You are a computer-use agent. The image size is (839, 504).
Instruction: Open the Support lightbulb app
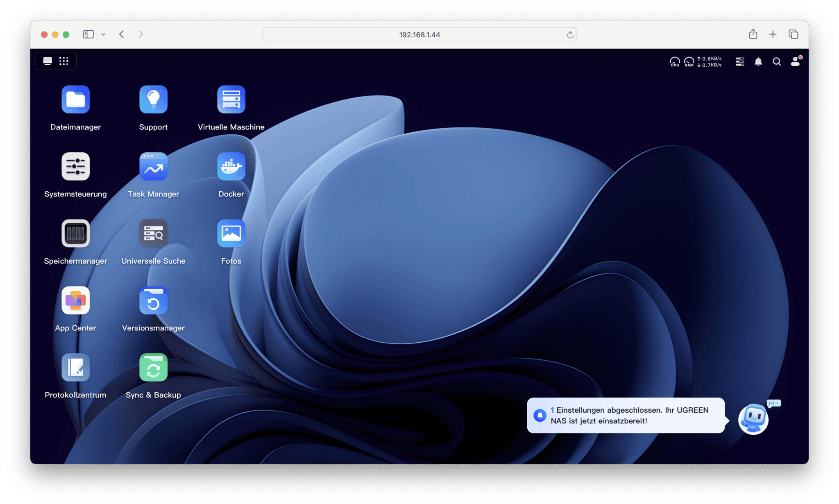click(153, 99)
